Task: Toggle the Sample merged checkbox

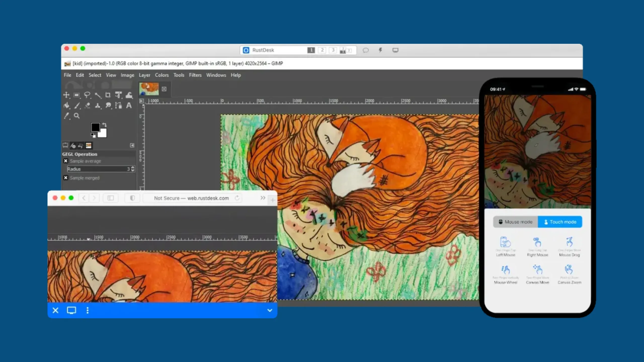Action: click(66, 178)
